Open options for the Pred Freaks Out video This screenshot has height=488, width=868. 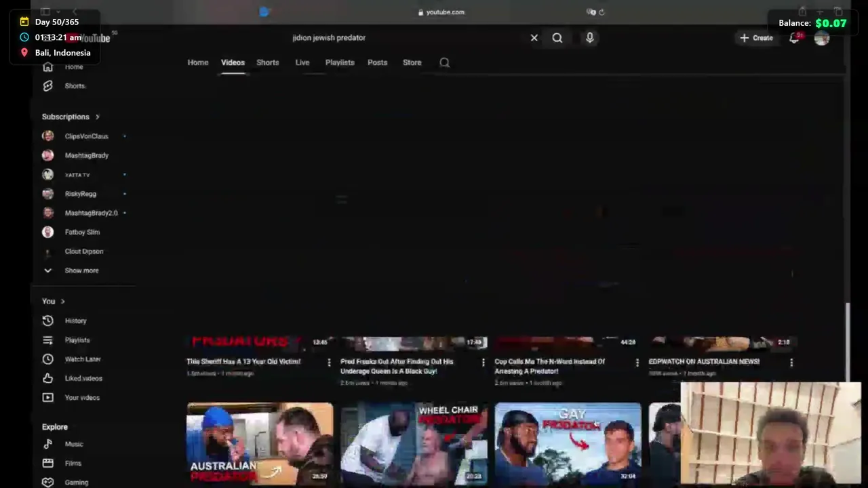click(483, 363)
